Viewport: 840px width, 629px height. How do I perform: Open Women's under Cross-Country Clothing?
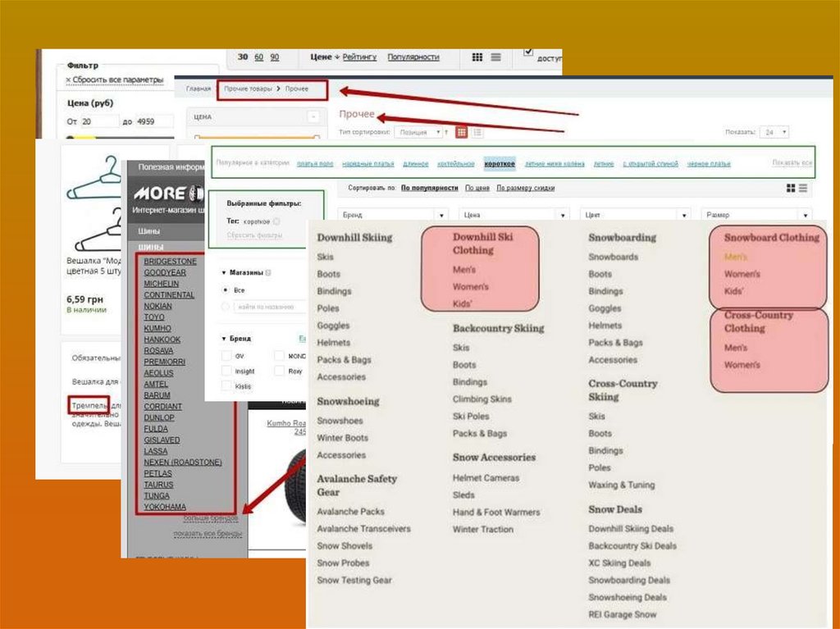tap(742, 365)
